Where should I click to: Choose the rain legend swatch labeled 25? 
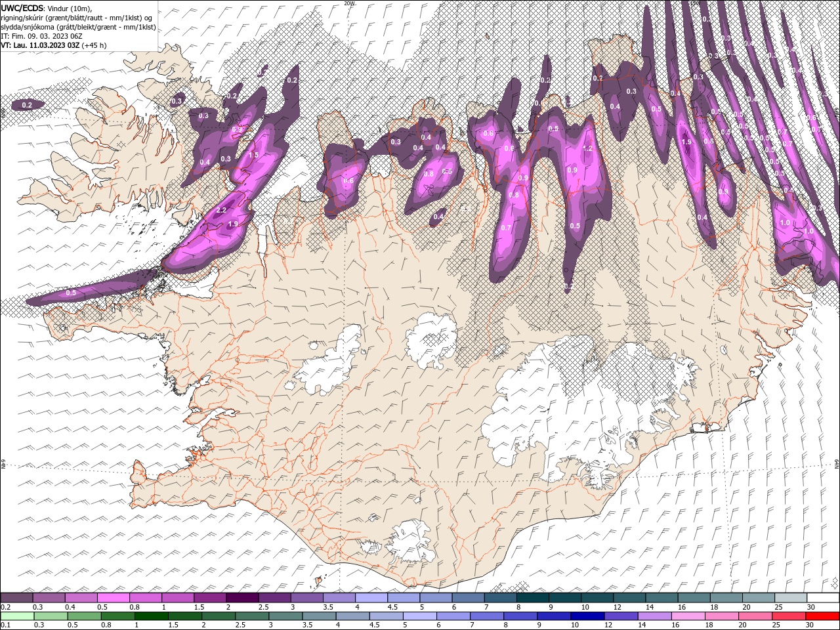point(789,616)
